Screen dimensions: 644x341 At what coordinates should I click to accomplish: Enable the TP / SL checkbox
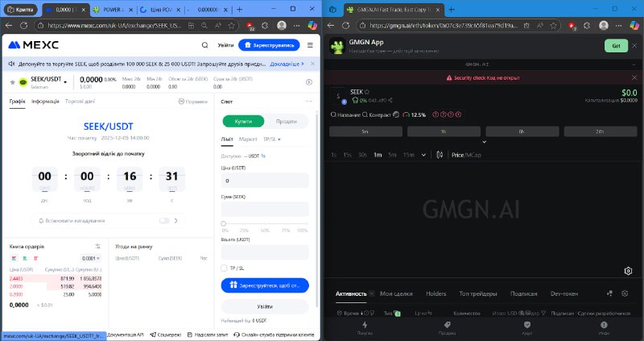[224, 268]
